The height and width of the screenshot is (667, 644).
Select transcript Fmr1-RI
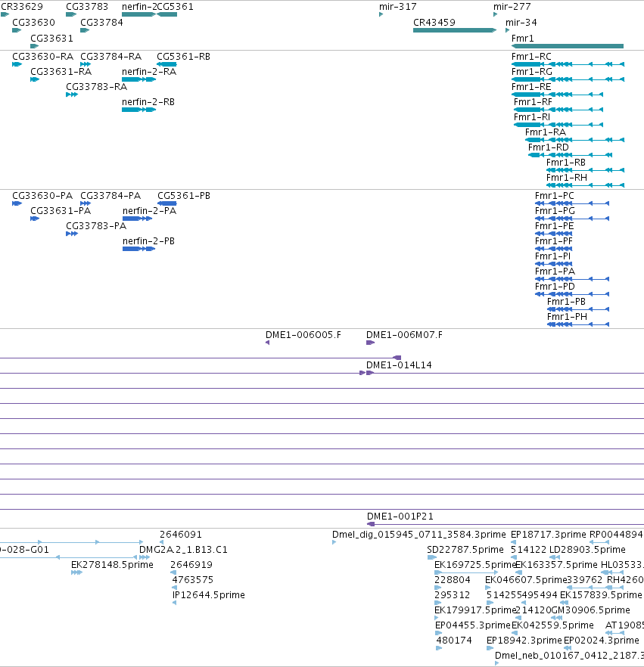pyautogui.click(x=558, y=125)
